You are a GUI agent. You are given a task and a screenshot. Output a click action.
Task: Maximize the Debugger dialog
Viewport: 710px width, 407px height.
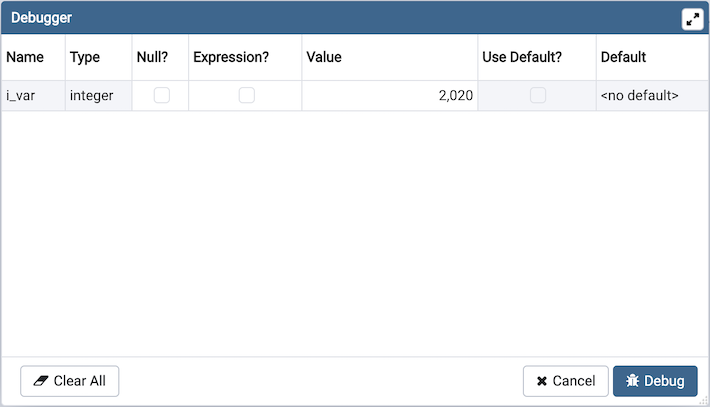pos(692,19)
